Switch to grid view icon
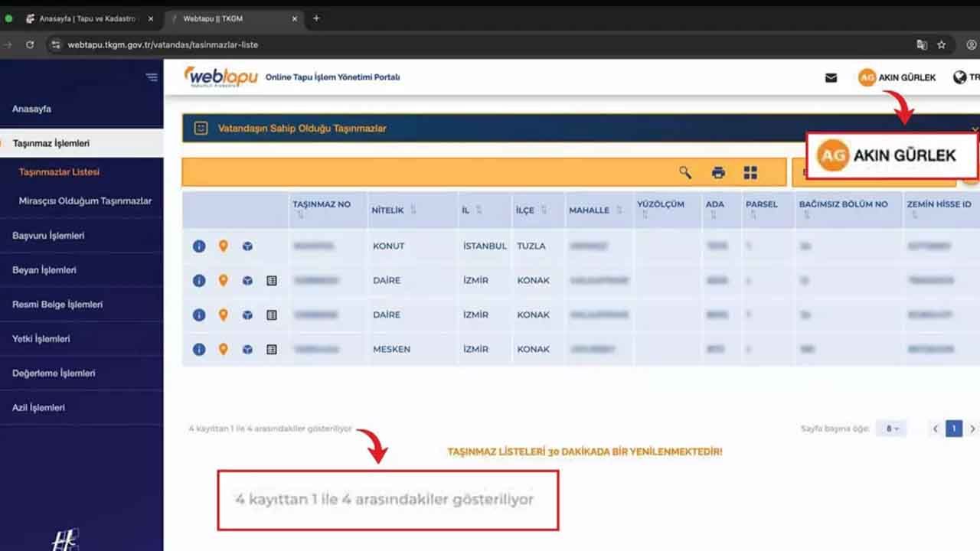Screen dimensions: 980x551 [x=750, y=173]
